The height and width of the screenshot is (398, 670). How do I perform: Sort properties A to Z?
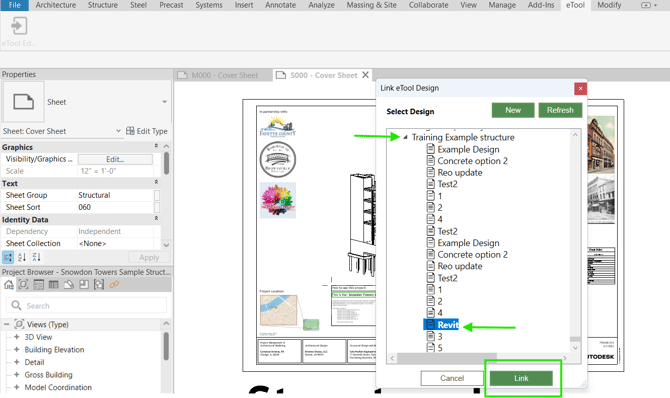22,257
